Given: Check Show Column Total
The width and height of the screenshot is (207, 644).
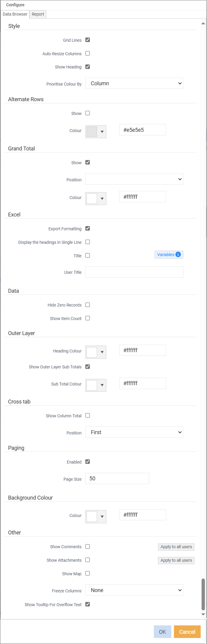Looking at the screenshot, I should [87, 415].
